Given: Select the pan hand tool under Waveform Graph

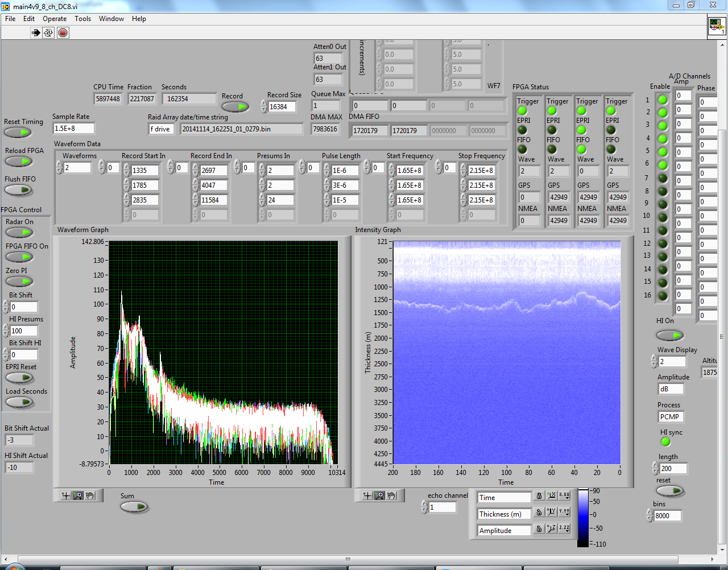Looking at the screenshot, I should pos(90,495).
